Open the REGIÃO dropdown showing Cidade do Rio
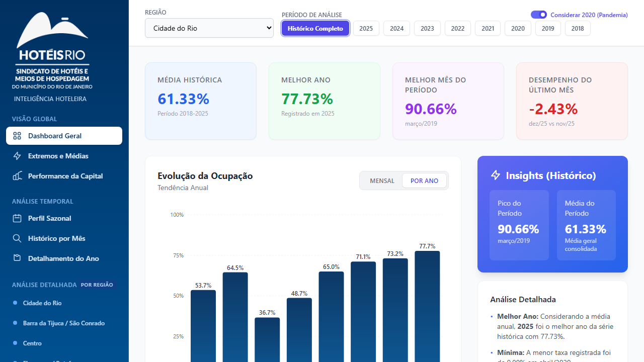The width and height of the screenshot is (644, 362). [x=209, y=28]
